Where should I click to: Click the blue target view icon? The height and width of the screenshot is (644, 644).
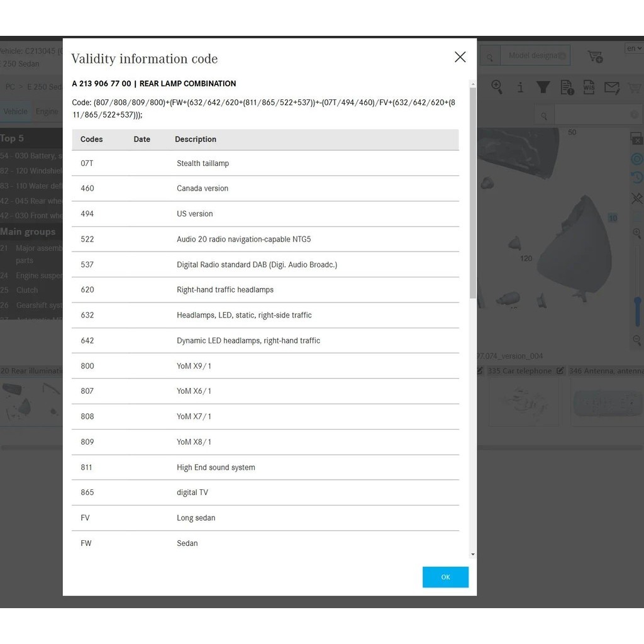pos(637,159)
